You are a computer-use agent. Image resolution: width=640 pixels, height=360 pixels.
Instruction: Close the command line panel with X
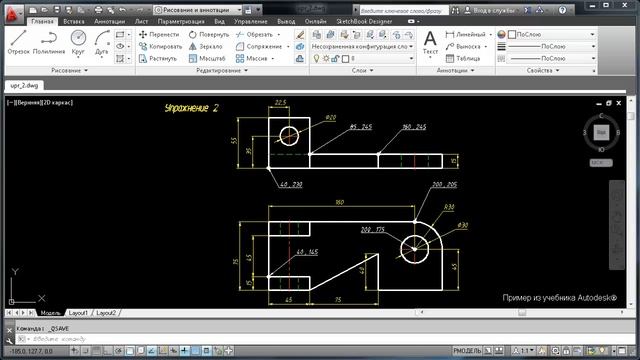(10, 330)
